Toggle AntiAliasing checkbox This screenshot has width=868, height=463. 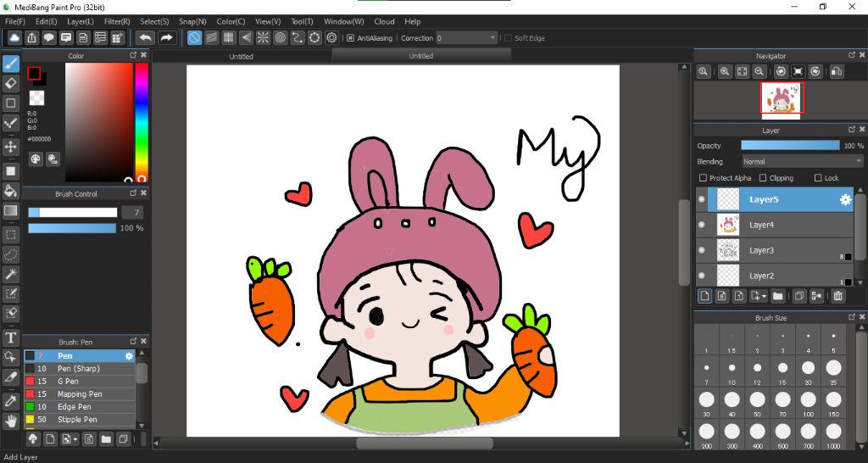click(350, 38)
